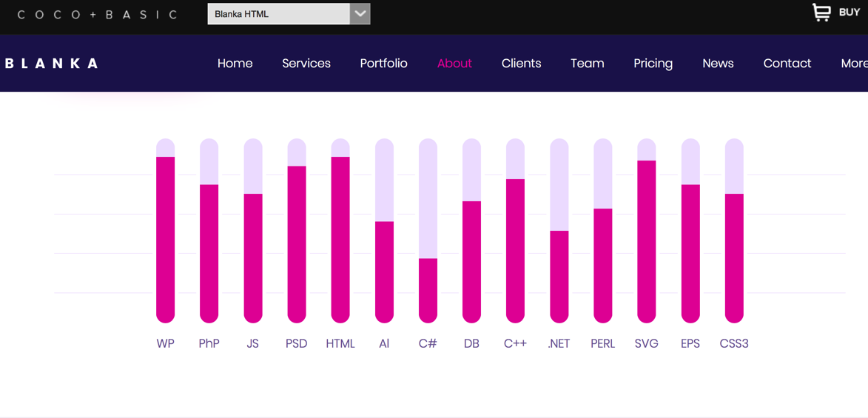The width and height of the screenshot is (868, 418).
Task: Click the .NET skill bar
Action: 559,231
